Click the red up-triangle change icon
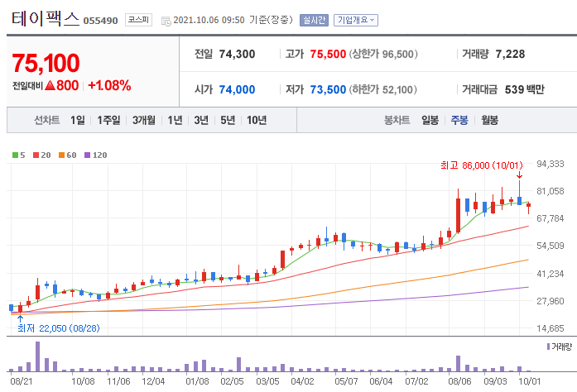Viewport: 577px width, 392px height. 50,85
